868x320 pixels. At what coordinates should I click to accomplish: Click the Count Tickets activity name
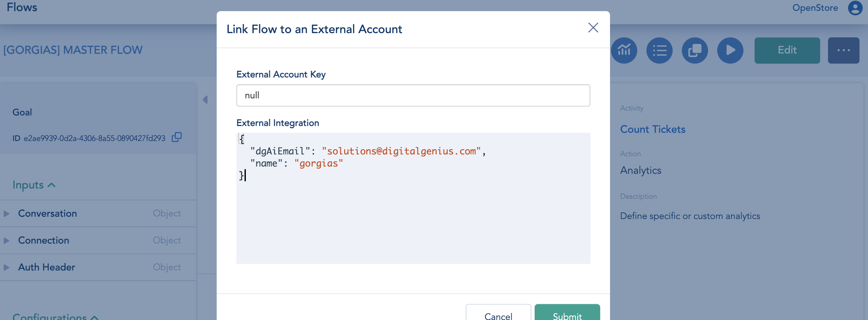pyautogui.click(x=653, y=130)
